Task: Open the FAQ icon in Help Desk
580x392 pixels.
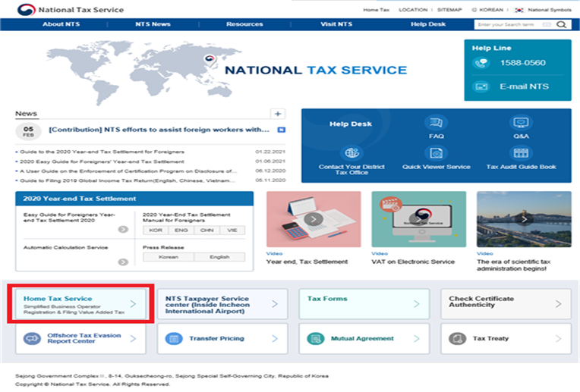Action: [436, 122]
